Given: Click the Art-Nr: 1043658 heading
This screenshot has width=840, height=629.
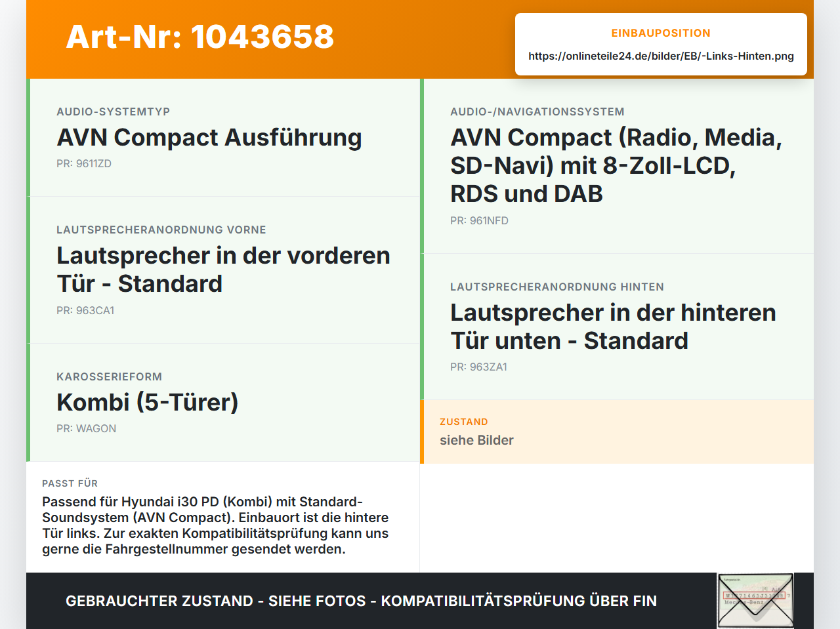Looking at the screenshot, I should (200, 37).
